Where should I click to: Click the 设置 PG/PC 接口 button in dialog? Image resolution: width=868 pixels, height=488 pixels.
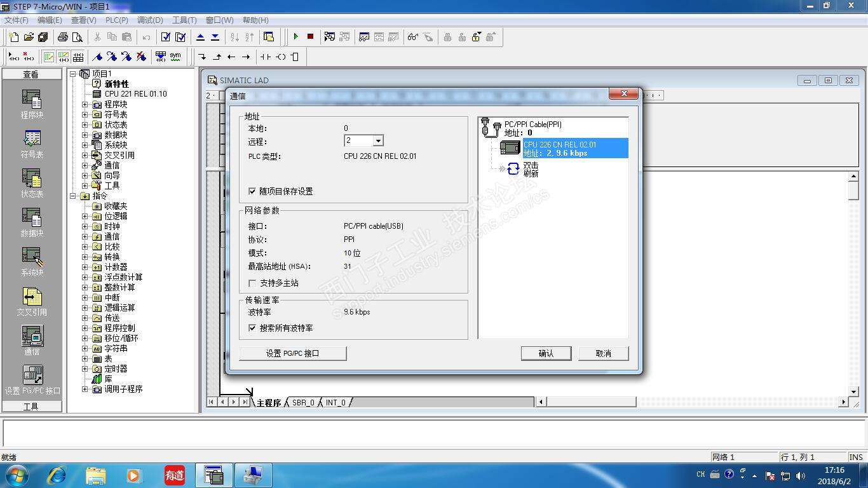pos(293,353)
